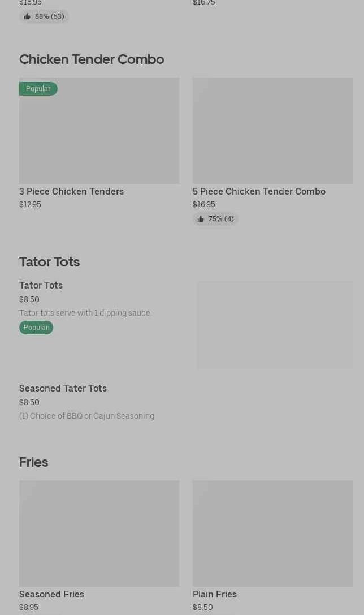Click the Fries section heading
The width and height of the screenshot is (364, 615).
coord(33,462)
